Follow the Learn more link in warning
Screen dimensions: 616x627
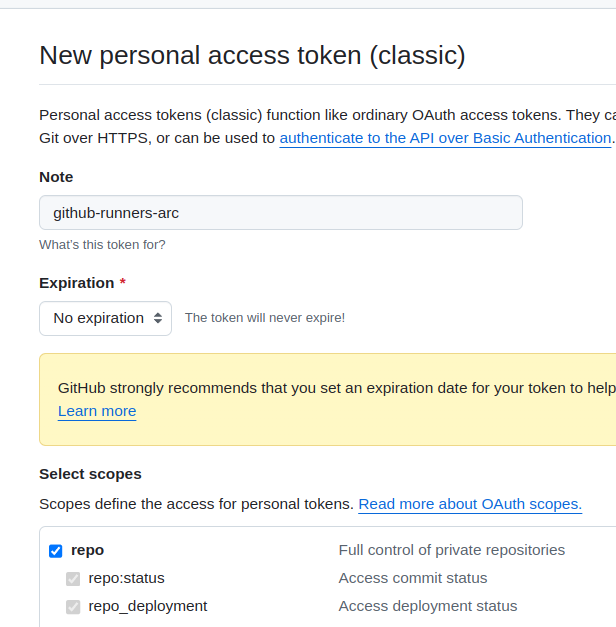coord(97,411)
